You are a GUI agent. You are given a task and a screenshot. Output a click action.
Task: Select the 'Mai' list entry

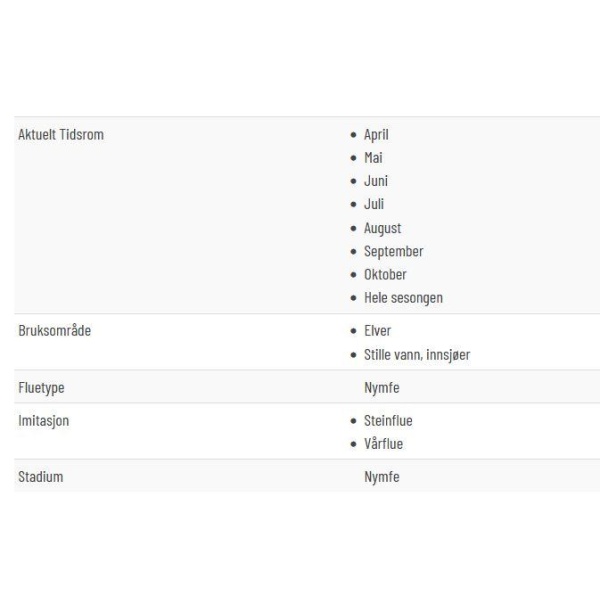373,158
